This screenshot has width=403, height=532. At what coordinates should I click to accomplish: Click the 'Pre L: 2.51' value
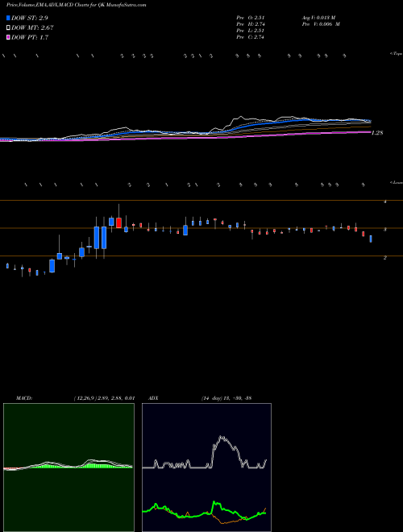click(251, 31)
